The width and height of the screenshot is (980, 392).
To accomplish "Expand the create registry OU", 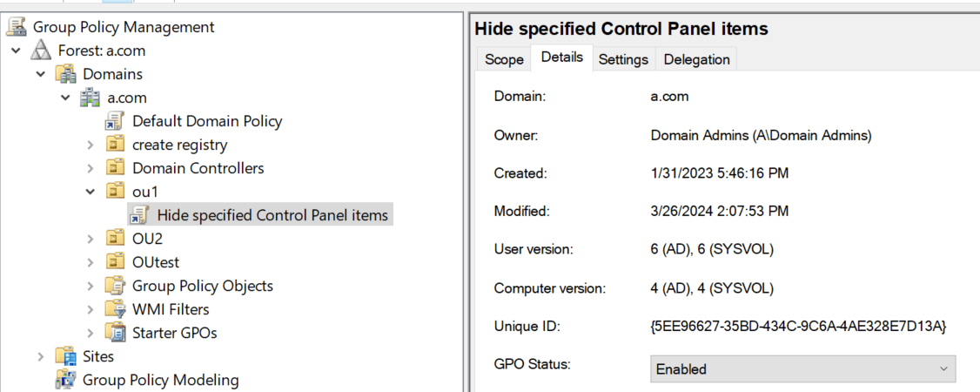I will pyautogui.click(x=91, y=145).
